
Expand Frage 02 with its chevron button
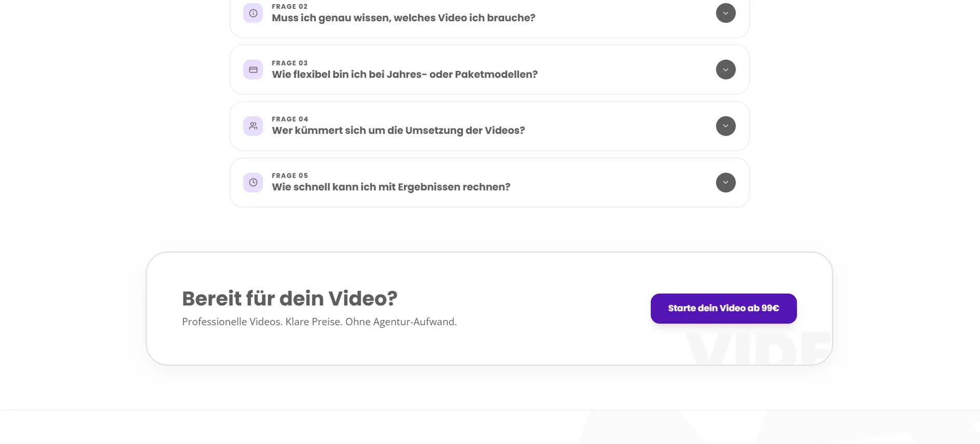pos(726,13)
